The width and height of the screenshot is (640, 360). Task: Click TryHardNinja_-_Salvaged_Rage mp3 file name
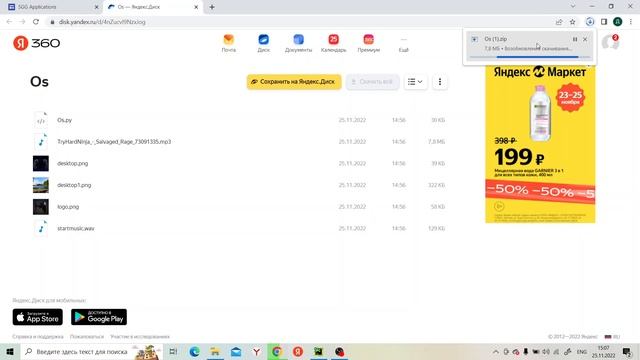114,142
